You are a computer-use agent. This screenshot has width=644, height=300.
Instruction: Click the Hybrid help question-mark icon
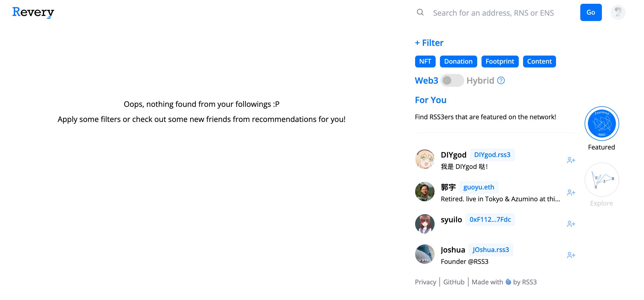(501, 81)
